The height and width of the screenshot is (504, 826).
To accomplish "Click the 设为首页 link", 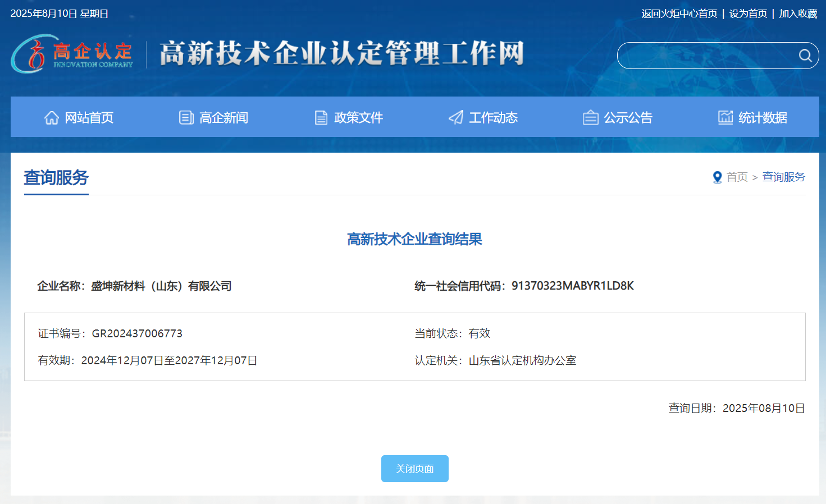I will click(x=748, y=13).
